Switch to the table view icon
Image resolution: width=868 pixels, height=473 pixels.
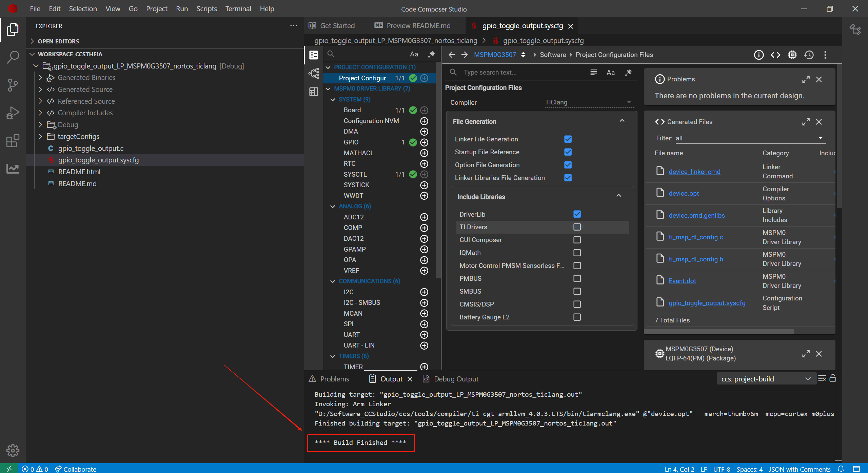[314, 92]
